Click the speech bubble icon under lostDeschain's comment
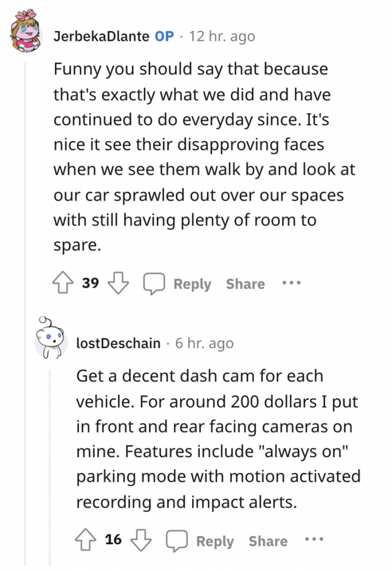 (176, 541)
